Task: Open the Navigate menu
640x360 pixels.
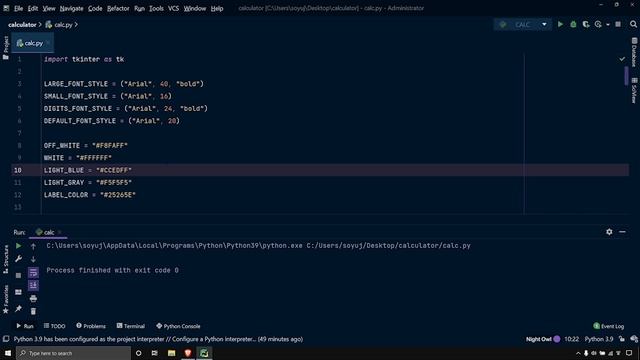Action: pyautogui.click(x=71, y=8)
